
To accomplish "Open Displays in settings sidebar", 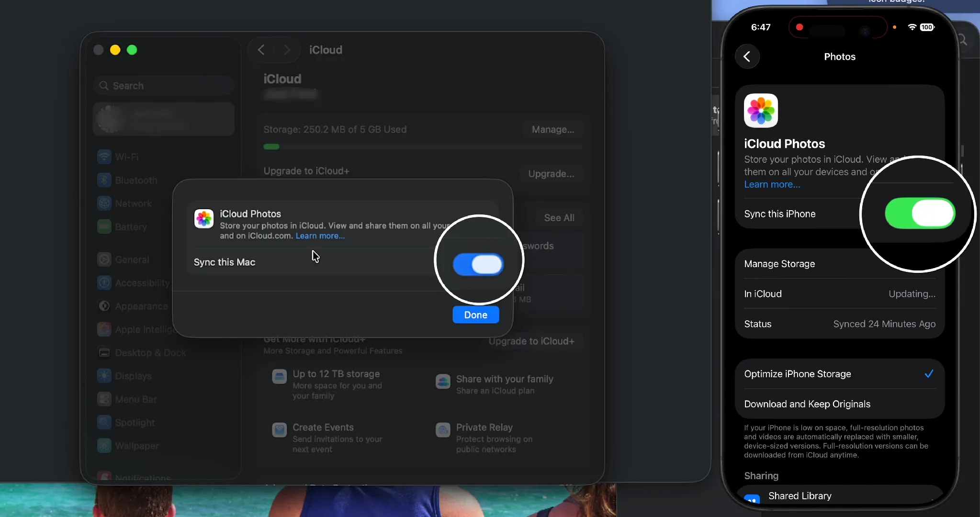I will click(x=124, y=376).
